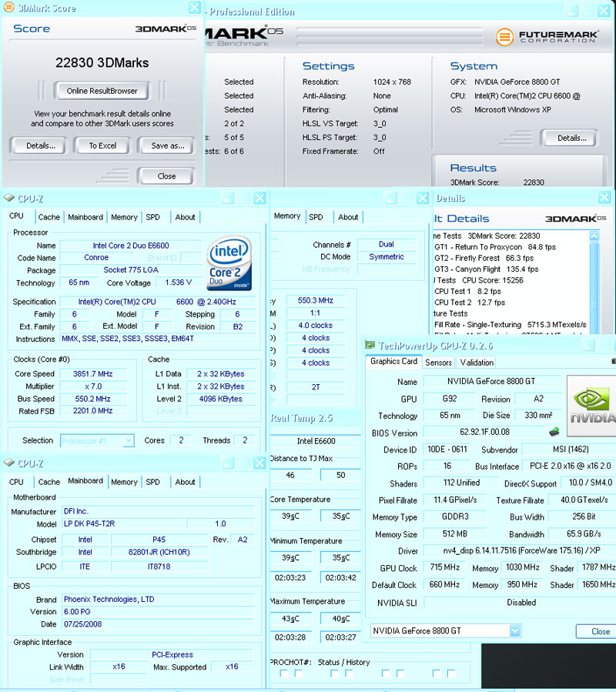Viewport: 616px width, 692px height.
Task: Click the scroll-up arrow in the Result Details list
Action: [x=594, y=236]
